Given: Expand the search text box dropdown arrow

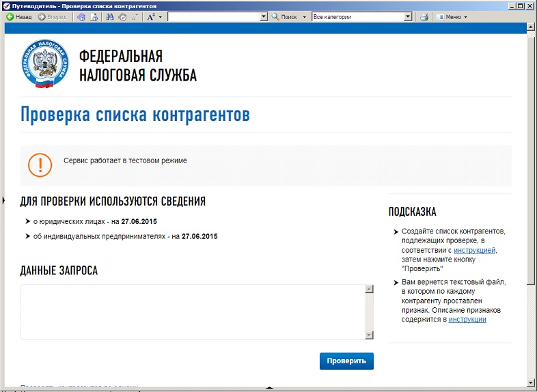Looking at the screenshot, I should click(x=264, y=16).
